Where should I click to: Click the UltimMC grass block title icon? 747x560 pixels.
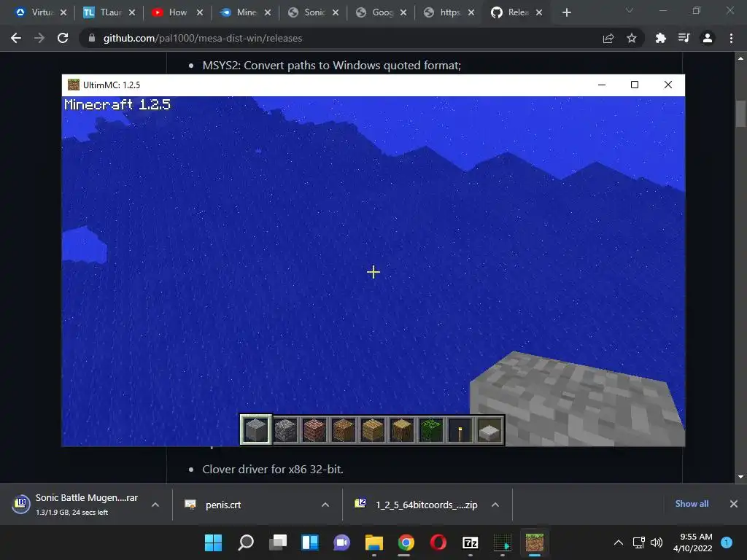[74, 85]
